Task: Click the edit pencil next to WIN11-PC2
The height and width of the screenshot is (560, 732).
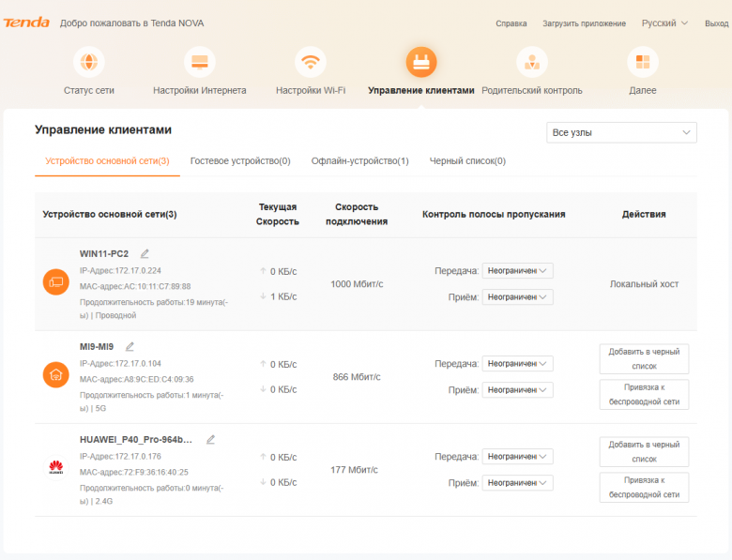Action: click(145, 253)
